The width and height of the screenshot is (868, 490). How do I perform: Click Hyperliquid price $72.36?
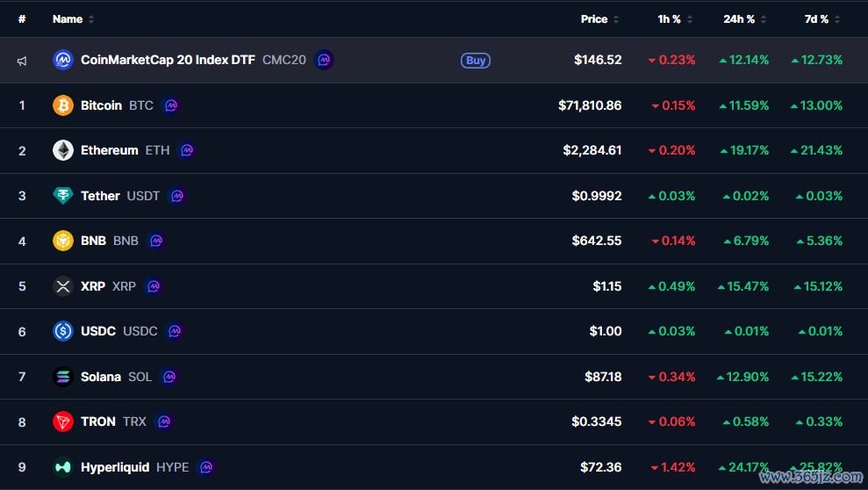pyautogui.click(x=601, y=467)
